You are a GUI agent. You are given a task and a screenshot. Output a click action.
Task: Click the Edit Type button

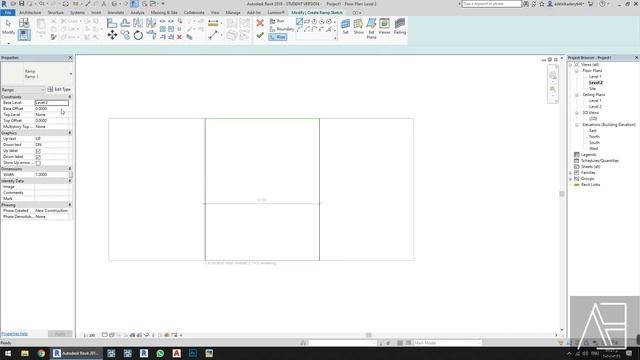point(59,89)
